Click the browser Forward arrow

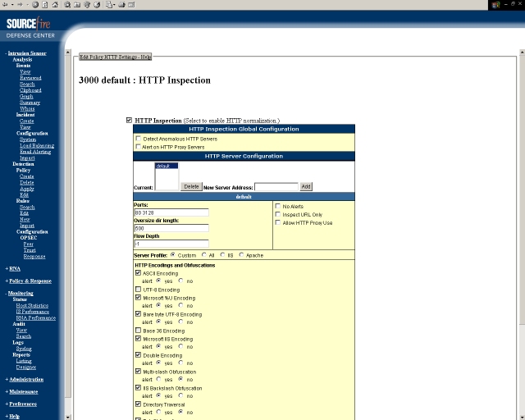click(x=20, y=5)
